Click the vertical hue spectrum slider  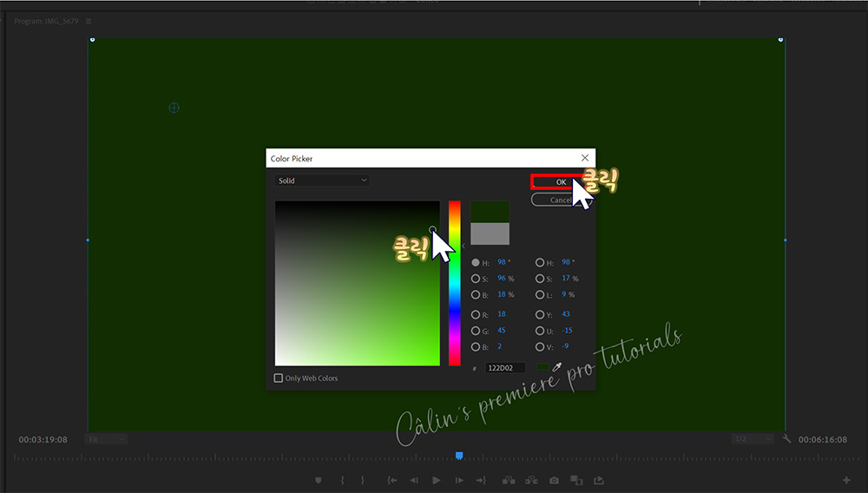click(455, 283)
